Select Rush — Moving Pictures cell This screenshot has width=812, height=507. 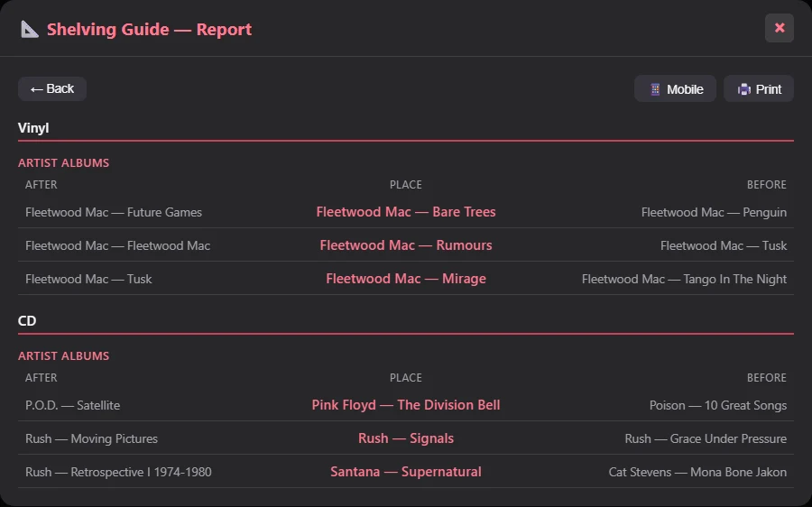(92, 438)
